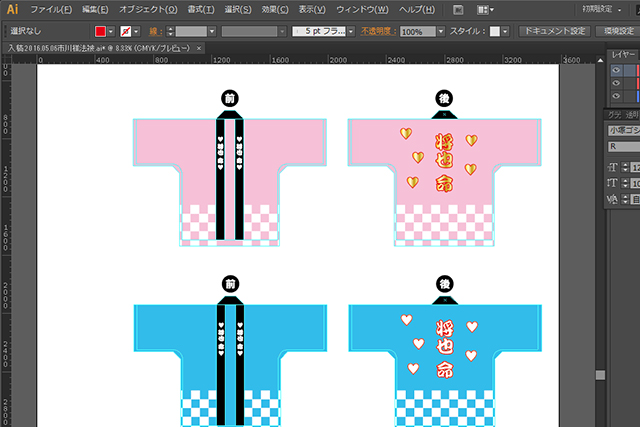
Task: Select the 入稿2016.05.06 document tab
Action: coord(99,48)
